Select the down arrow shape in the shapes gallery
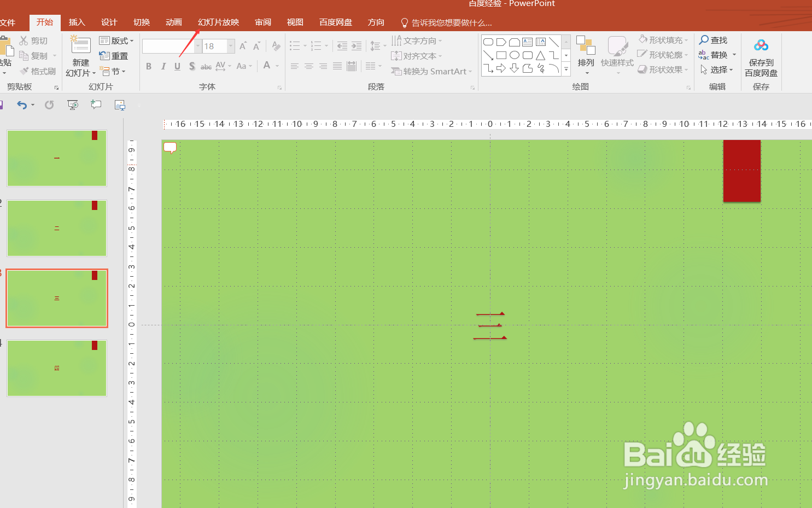 tap(515, 68)
